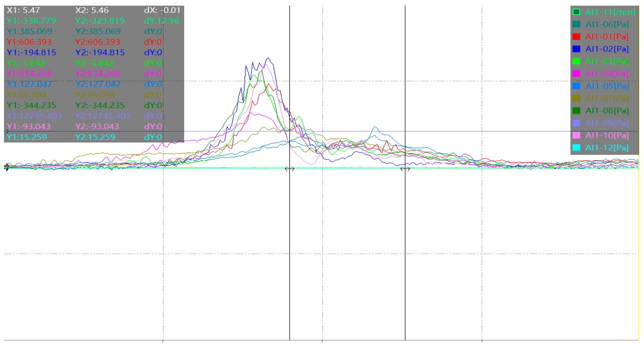Click the violet Y2:12745.403 value
This screenshot has height=345, width=644.
103,116
